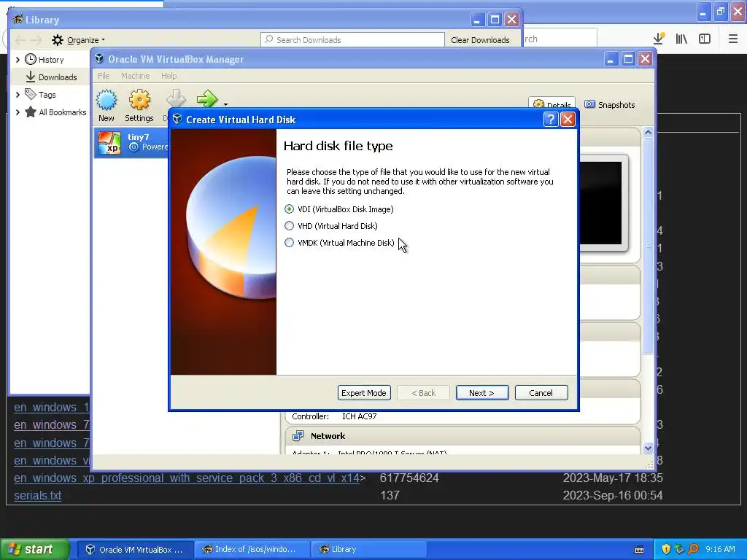This screenshot has height=560, width=747.
Task: Click Next in the hard disk wizard
Action: [x=482, y=393]
